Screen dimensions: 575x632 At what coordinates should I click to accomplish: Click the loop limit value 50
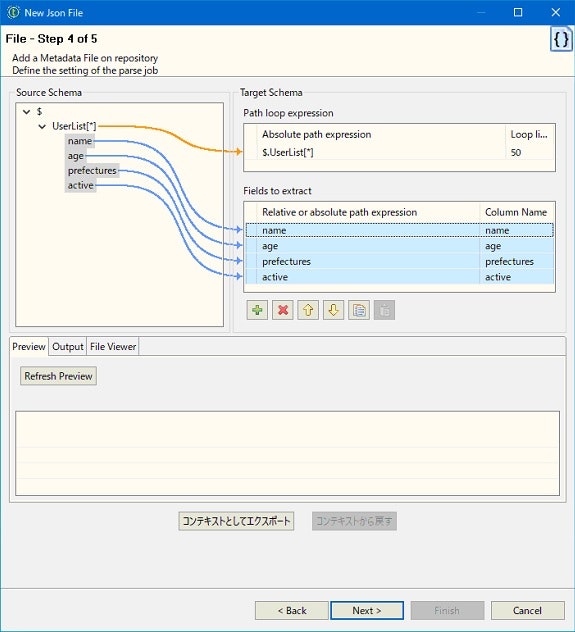pos(530,152)
